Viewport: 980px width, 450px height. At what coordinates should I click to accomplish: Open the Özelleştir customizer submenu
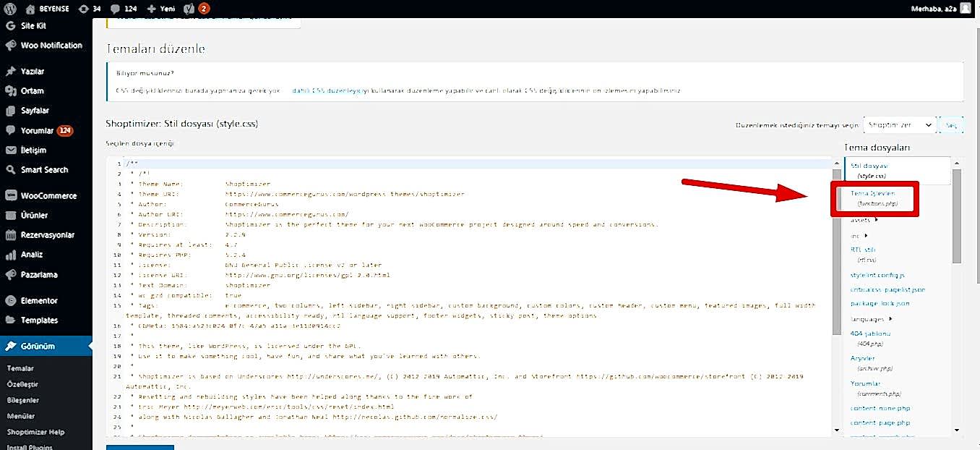[22, 384]
